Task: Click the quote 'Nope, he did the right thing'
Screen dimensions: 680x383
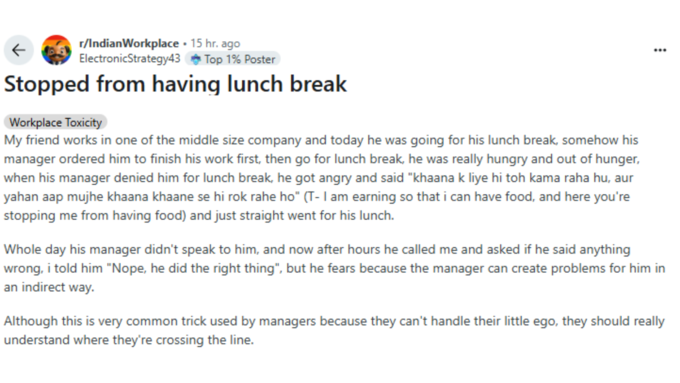Action: pos(193,268)
